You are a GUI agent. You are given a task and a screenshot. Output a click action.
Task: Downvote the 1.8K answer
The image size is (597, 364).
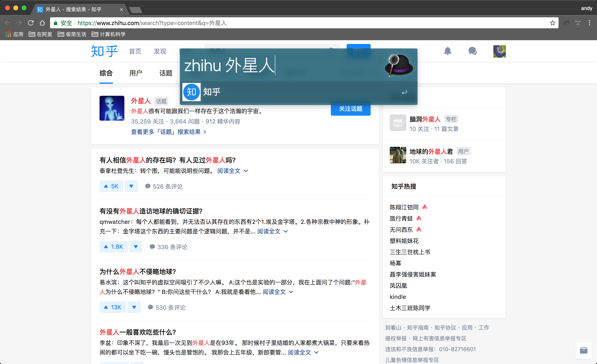[x=136, y=247]
